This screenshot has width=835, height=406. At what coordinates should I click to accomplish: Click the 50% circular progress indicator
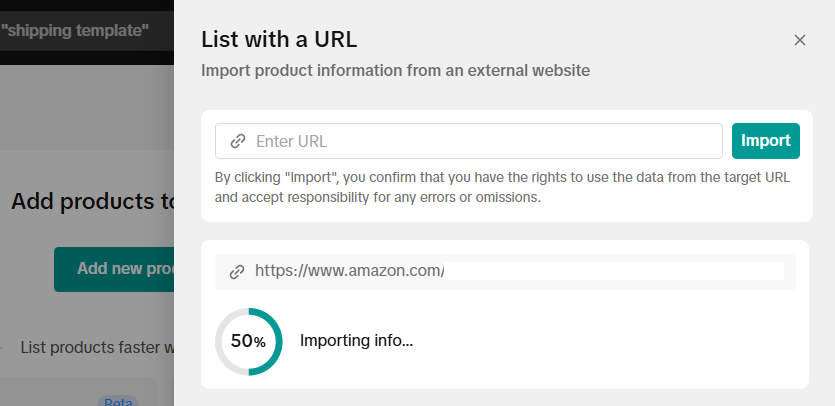[249, 341]
